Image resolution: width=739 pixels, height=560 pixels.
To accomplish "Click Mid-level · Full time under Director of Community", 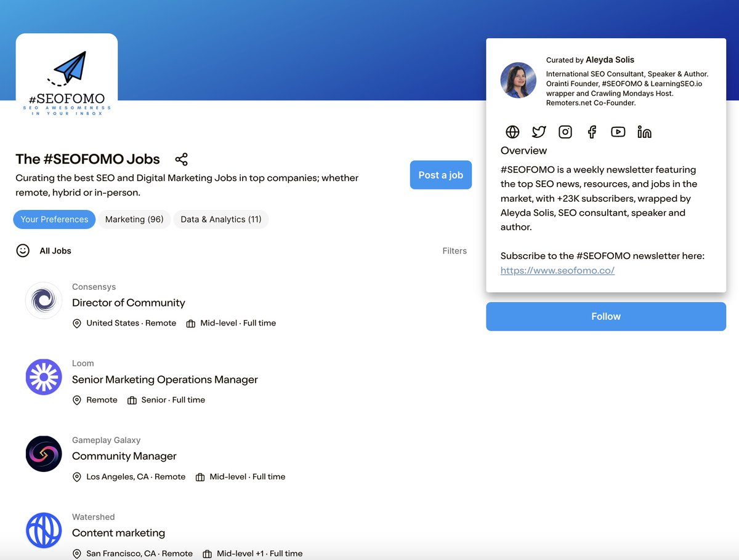I will coord(238,323).
